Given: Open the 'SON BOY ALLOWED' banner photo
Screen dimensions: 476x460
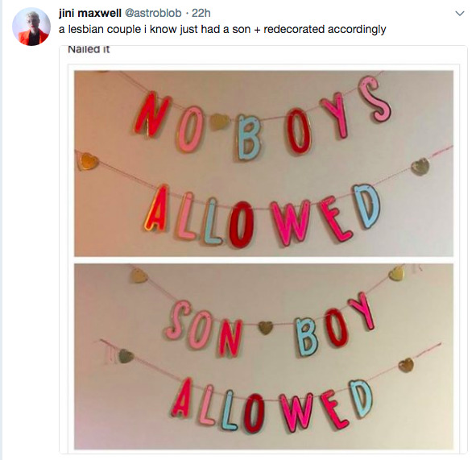Looking at the screenshot, I should (263, 356).
